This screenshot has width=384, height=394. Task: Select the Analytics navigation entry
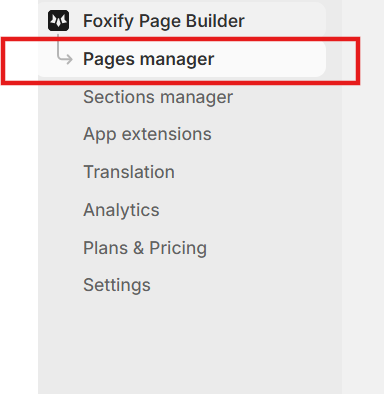[x=121, y=210]
